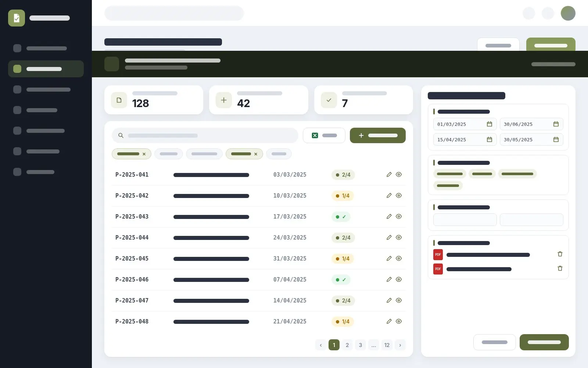View row P-2025-044 via eye icon
Viewport: 588px width, 368px height.
[399, 237]
